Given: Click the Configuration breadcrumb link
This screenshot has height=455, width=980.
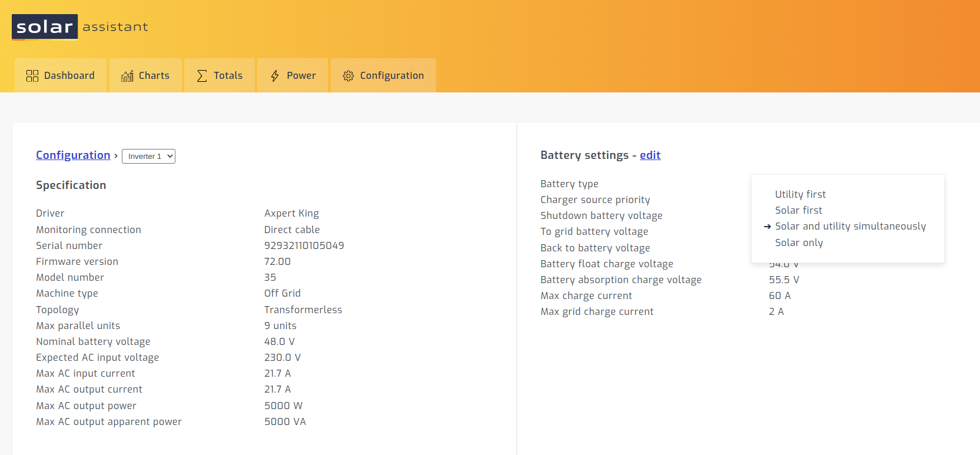Looking at the screenshot, I should pos(73,155).
